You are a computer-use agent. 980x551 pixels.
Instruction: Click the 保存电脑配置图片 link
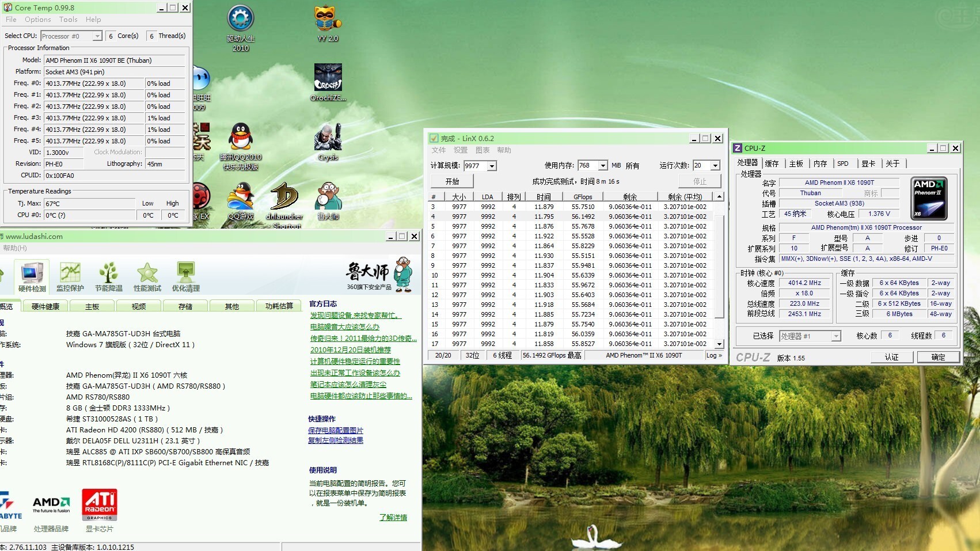335,430
